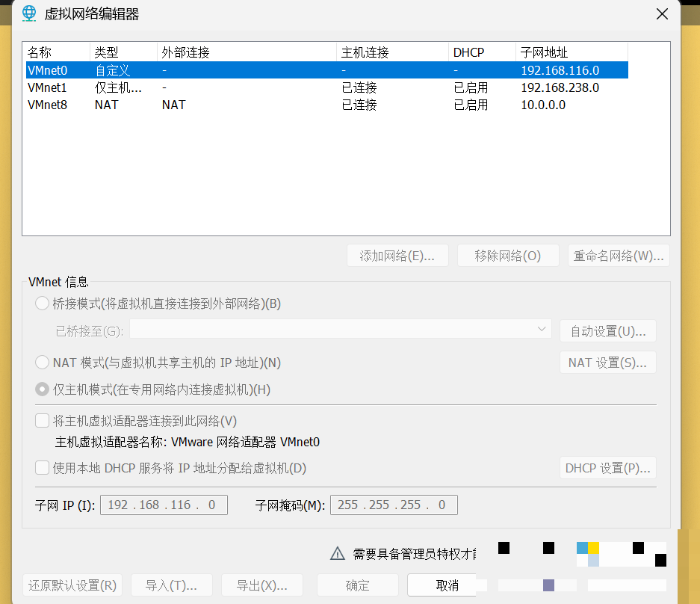Click the 外部连接 column header
The image size is (700, 604).
click(247, 52)
